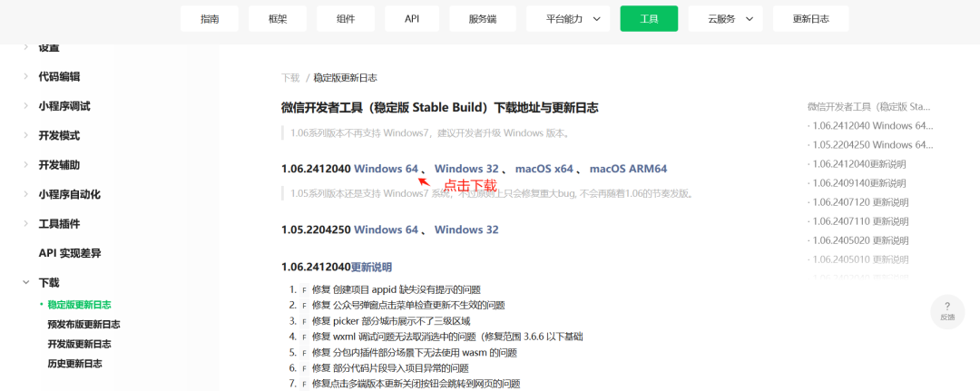The height and width of the screenshot is (391, 980).
Task: Open 预发布版更新日志 in the sidebar
Action: (83, 324)
